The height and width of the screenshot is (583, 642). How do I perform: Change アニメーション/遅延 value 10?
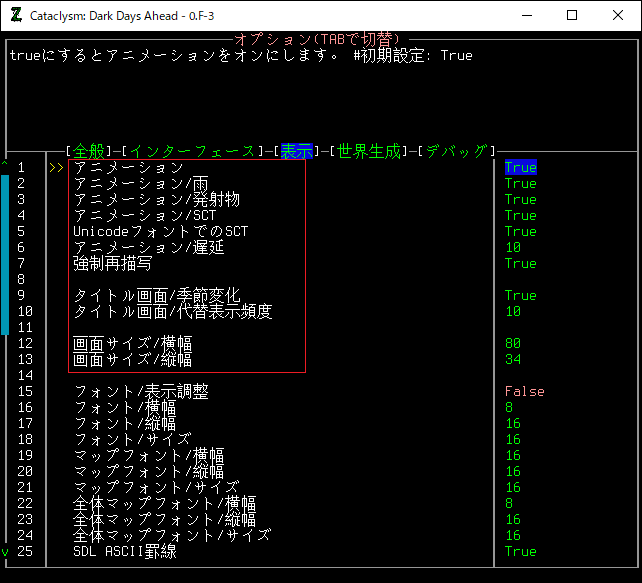click(512, 248)
